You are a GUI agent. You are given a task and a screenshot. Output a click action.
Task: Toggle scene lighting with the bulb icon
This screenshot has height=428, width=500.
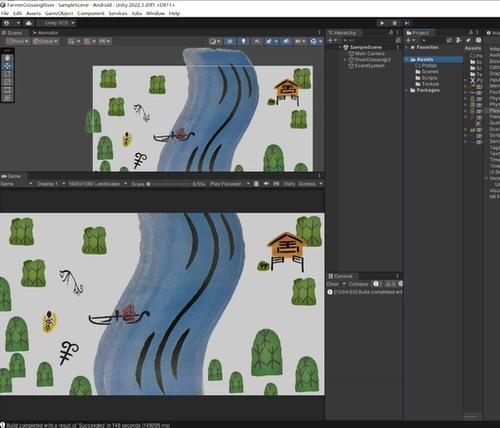(243, 41)
